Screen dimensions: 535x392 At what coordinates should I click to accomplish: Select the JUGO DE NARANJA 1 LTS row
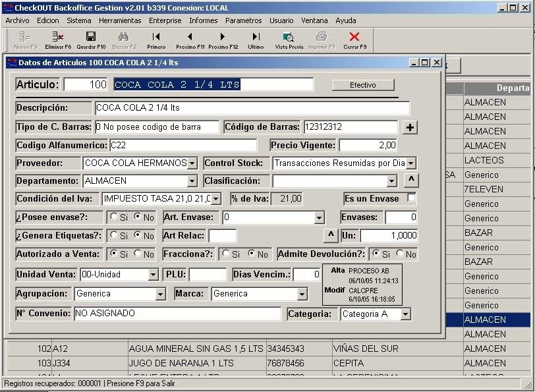269,363
